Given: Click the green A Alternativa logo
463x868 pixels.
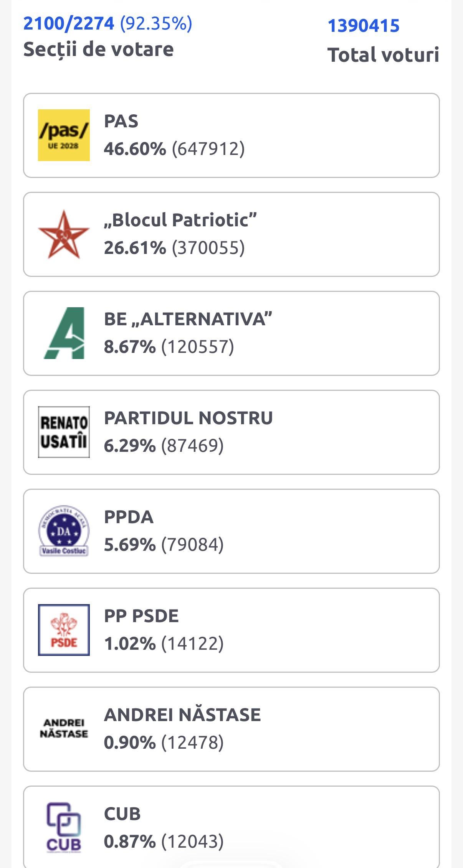Looking at the screenshot, I should pyautogui.click(x=64, y=333).
